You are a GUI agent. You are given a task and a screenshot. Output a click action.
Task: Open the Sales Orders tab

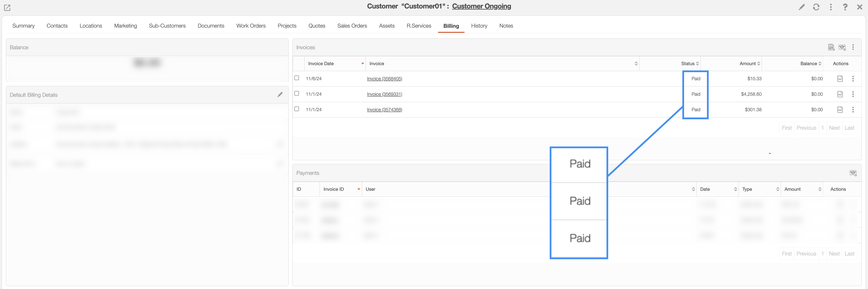352,26
